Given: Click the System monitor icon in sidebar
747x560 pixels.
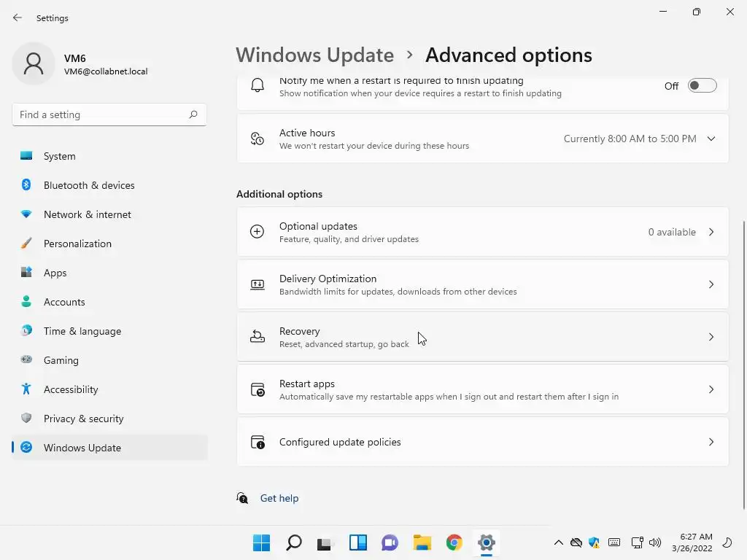Looking at the screenshot, I should pos(26,156).
